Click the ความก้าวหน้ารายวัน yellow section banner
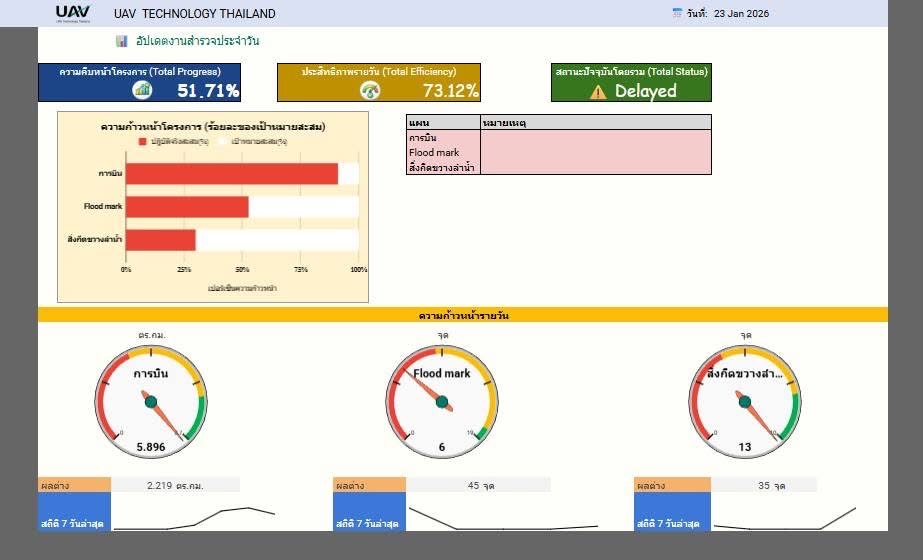 pos(463,315)
